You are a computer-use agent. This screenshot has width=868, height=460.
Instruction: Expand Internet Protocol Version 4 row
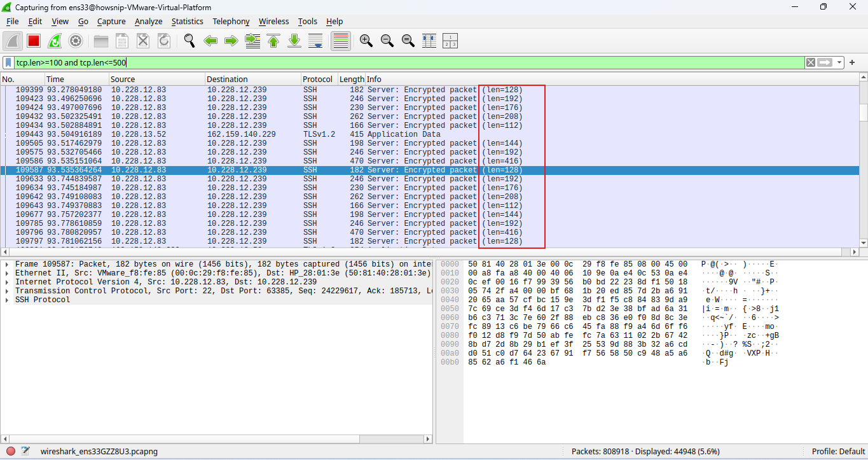coord(6,282)
